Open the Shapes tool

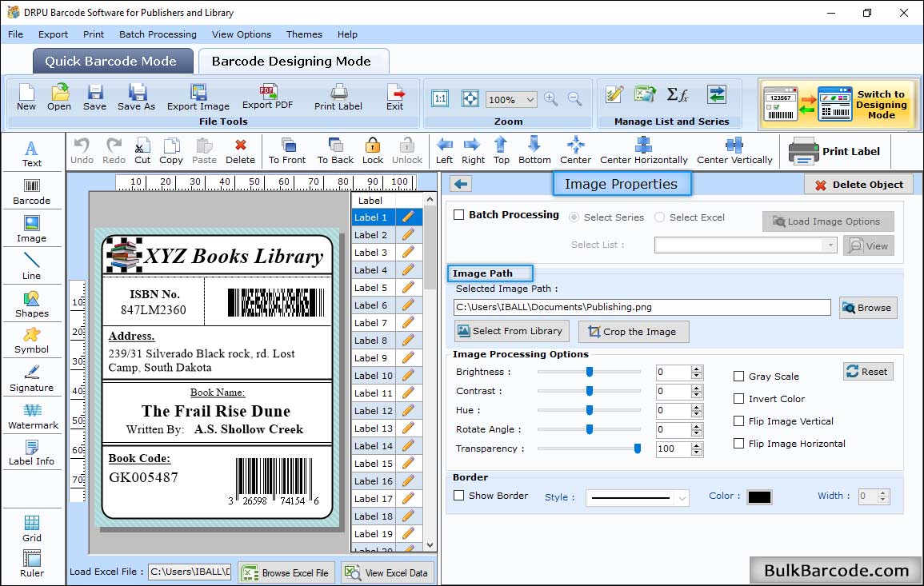(32, 304)
